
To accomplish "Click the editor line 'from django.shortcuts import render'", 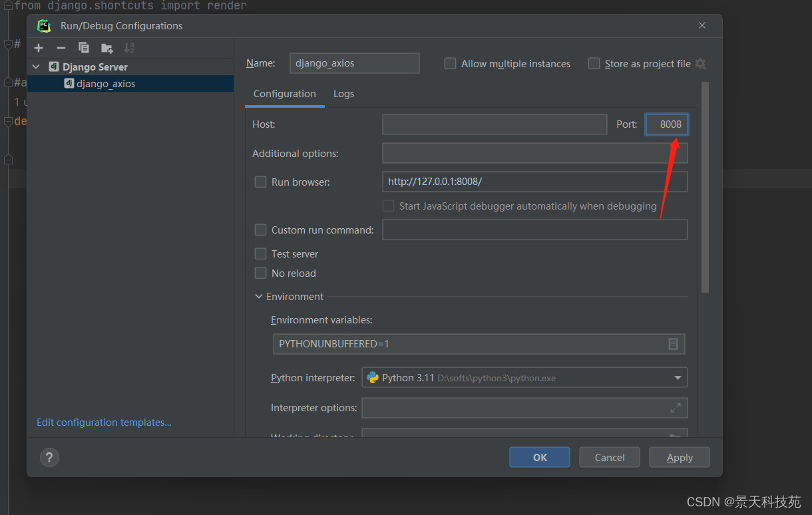I will pos(130,5).
